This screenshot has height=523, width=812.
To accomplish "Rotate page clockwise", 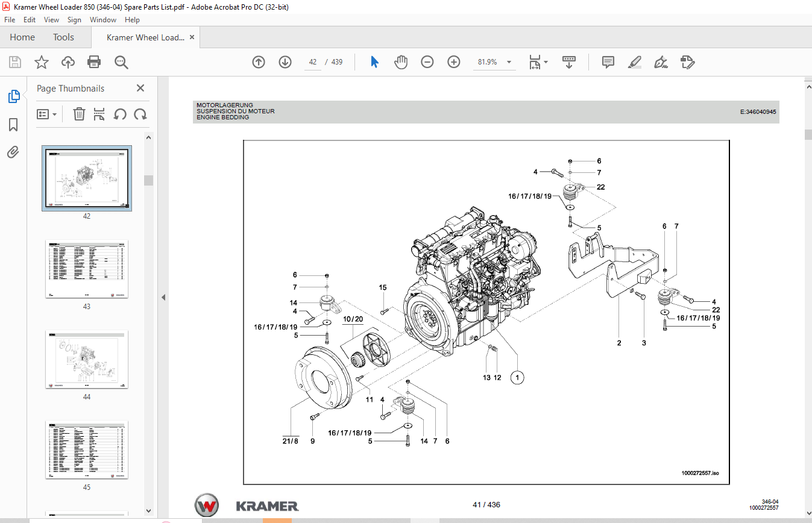I will [x=140, y=114].
